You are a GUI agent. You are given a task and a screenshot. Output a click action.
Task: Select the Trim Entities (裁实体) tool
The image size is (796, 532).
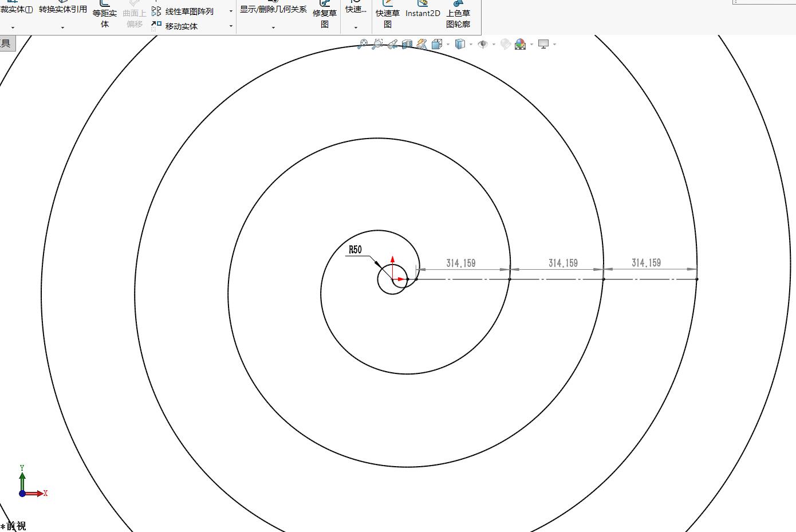16,8
